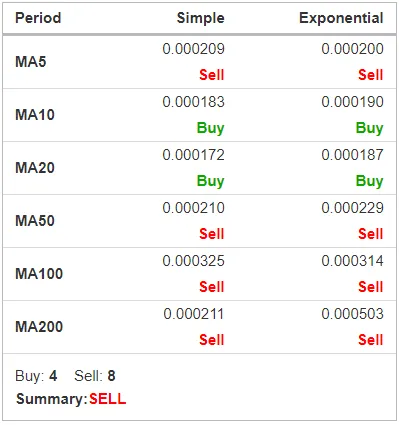This screenshot has width=399, height=425.
Task: Select the MA5 row label
Action: [31, 62]
